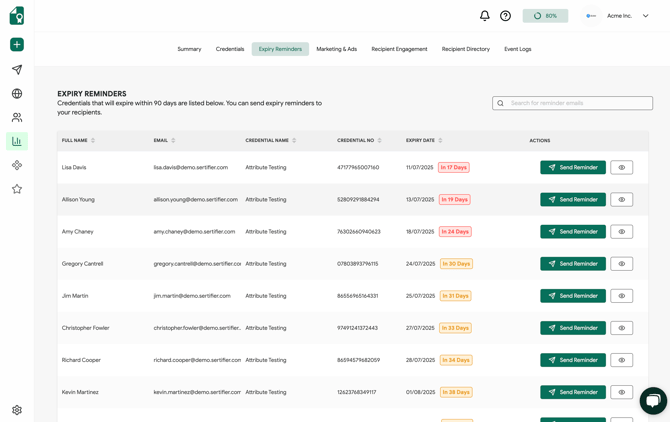Click the help question mark icon
This screenshot has height=422, width=670.
(x=506, y=16)
